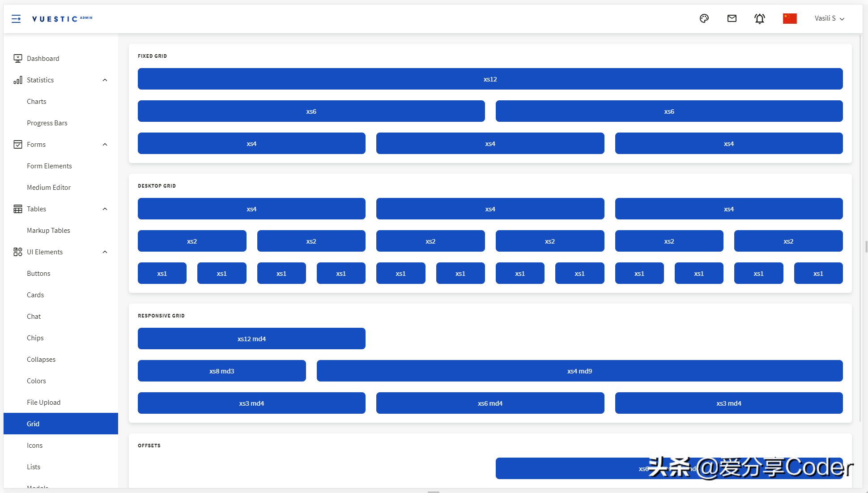868x493 pixels.
Task: Click the Chinese flag locale toggle
Action: click(x=790, y=18)
